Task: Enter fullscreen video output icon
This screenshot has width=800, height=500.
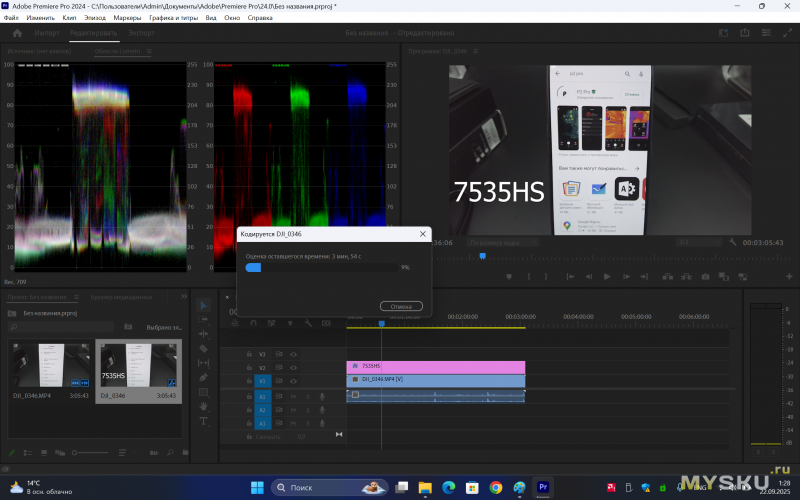Action: (787, 33)
